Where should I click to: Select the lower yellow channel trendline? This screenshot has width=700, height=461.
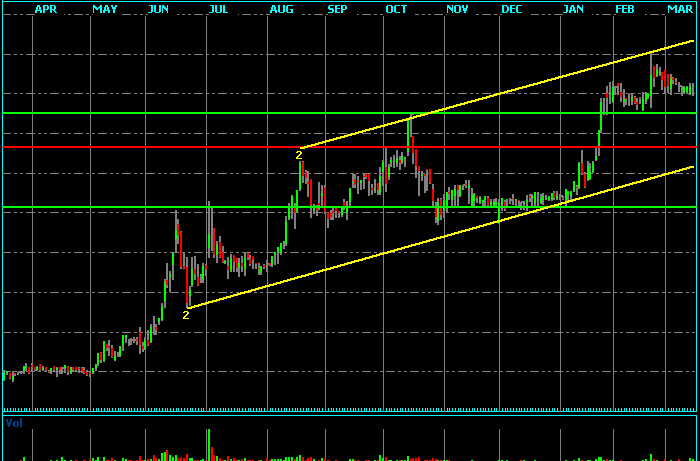[441, 237]
